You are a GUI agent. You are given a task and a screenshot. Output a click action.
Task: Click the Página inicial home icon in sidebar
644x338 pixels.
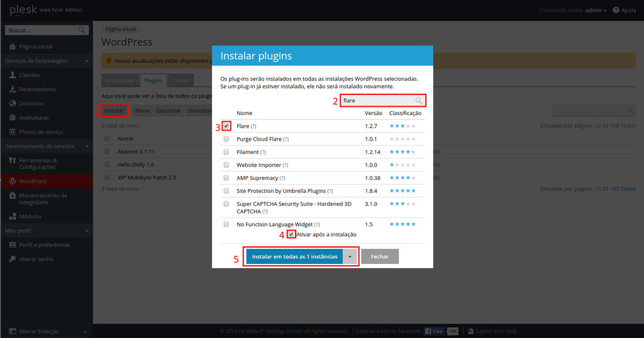(x=13, y=46)
